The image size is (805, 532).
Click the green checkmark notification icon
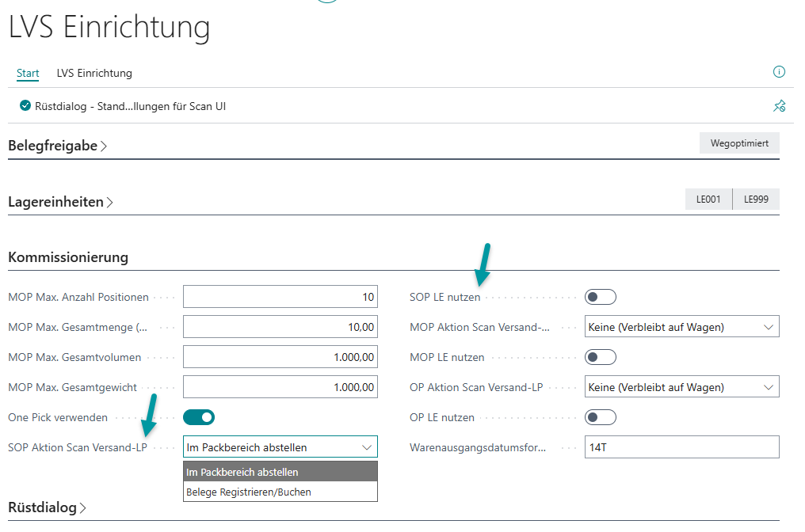coord(25,105)
